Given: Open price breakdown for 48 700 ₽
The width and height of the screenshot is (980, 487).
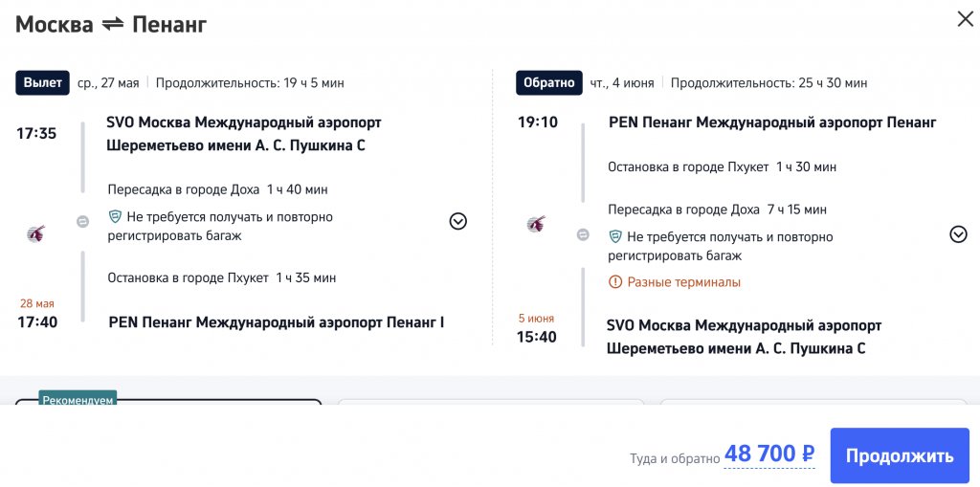Looking at the screenshot, I should (768, 454).
